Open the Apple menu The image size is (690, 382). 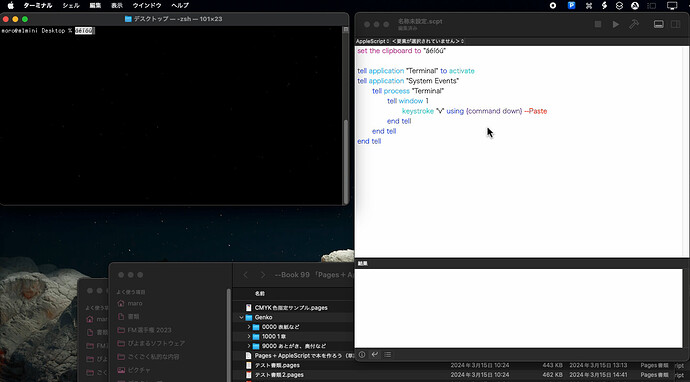(11, 6)
